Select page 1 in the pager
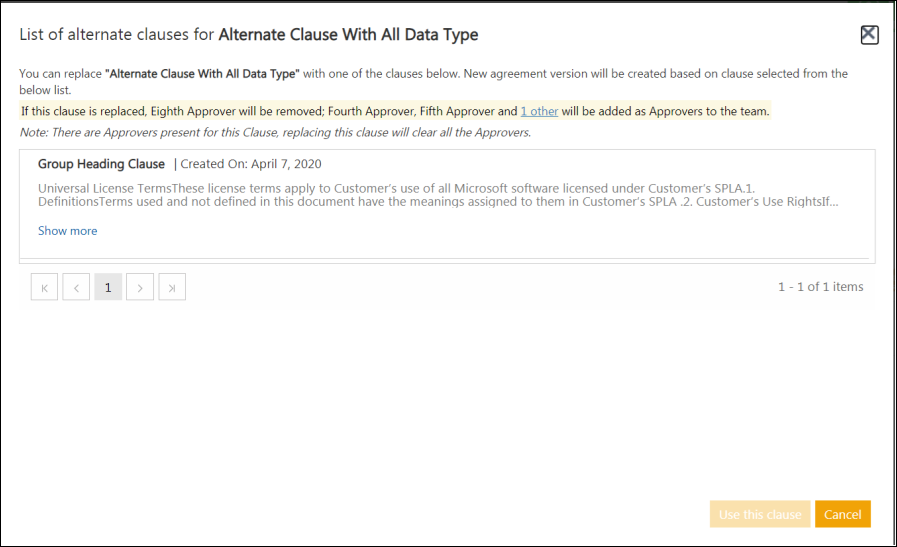Screen dimensions: 897x547 click(x=108, y=287)
